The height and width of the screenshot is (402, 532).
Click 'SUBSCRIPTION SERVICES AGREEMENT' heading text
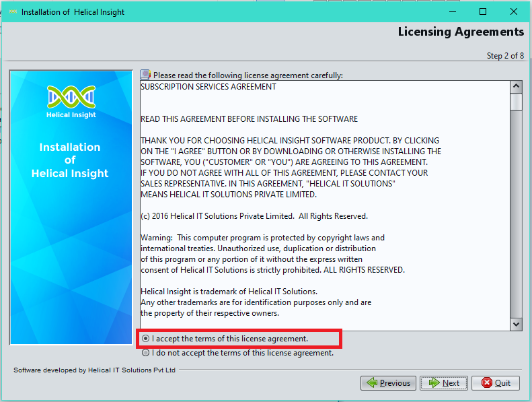point(208,87)
